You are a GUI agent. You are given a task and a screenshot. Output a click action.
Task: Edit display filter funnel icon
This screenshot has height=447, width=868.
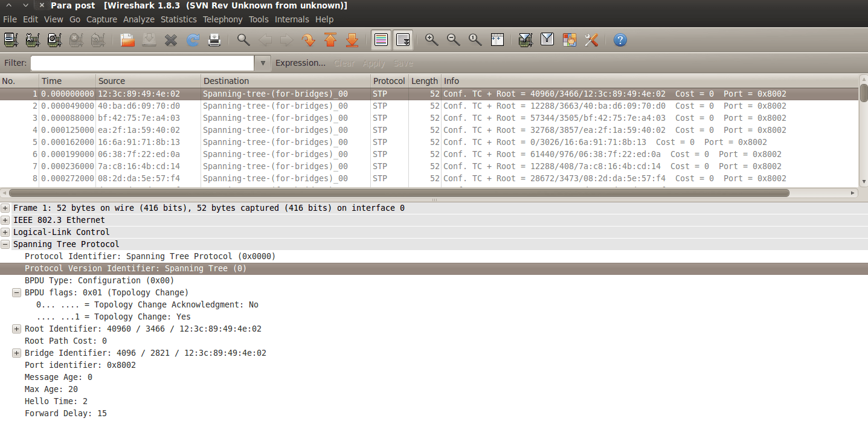(547, 40)
